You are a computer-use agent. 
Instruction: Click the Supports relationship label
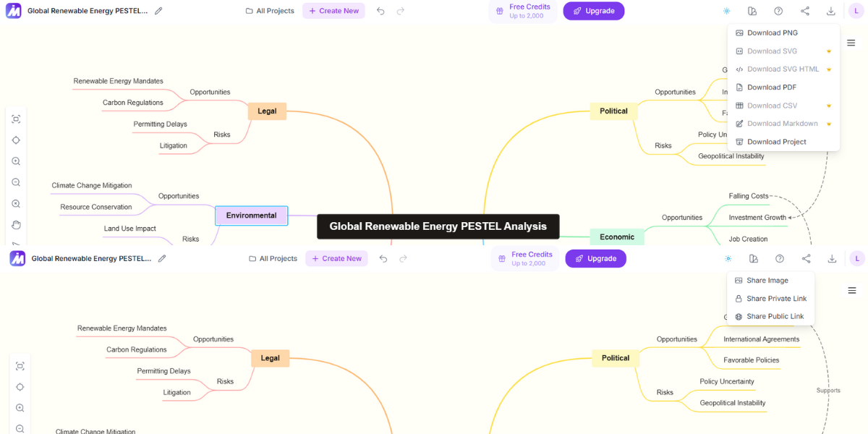pyautogui.click(x=828, y=391)
